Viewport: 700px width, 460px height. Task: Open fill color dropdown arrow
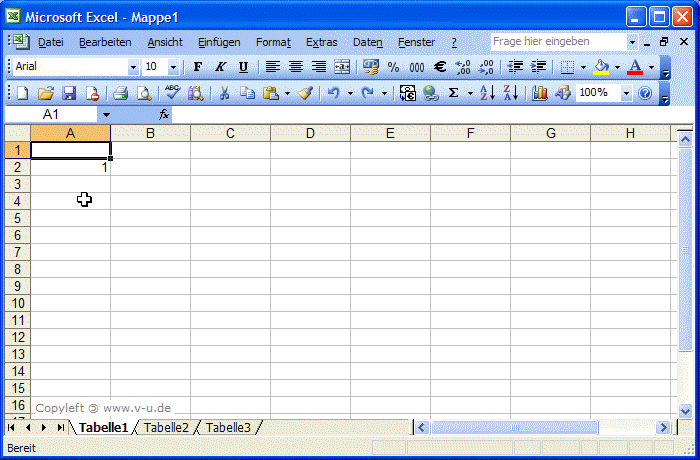[617, 67]
